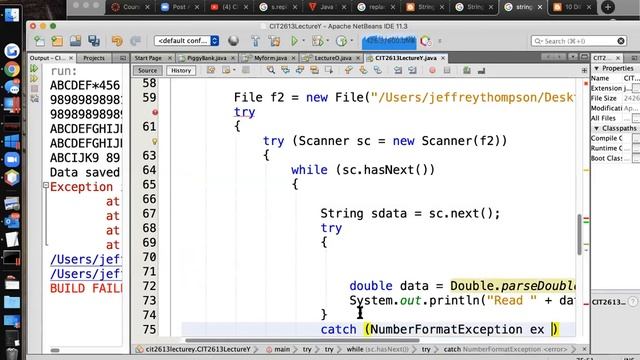This screenshot has width=640, height=360.
Task: Open the Debug Project arrow dropdown
Action: (x=328, y=41)
